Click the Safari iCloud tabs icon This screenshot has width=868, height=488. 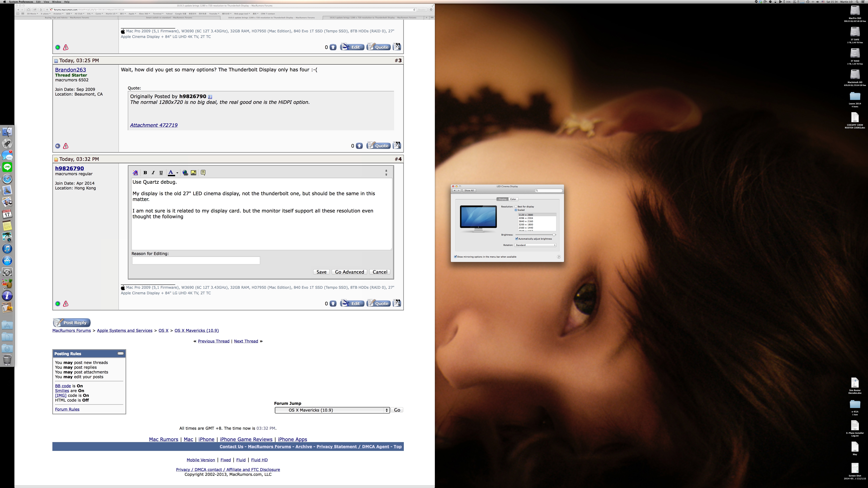click(29, 9)
